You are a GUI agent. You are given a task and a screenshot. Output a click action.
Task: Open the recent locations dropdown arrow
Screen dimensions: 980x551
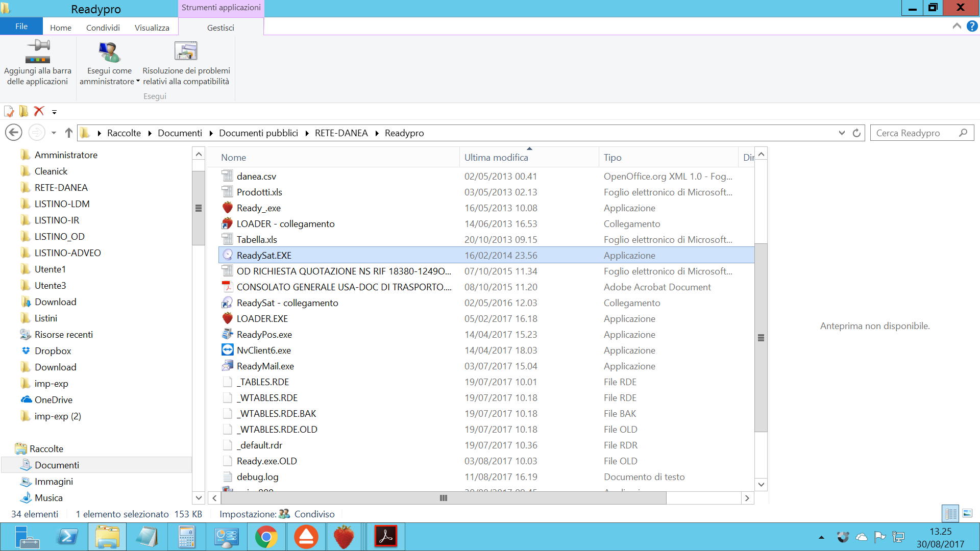click(x=54, y=133)
